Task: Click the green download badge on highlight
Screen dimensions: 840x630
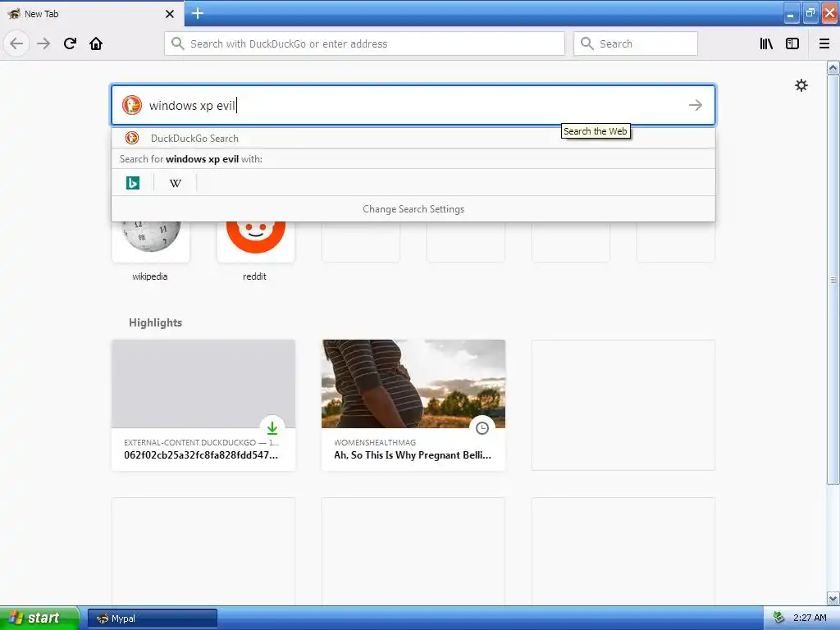Action: 272,428
